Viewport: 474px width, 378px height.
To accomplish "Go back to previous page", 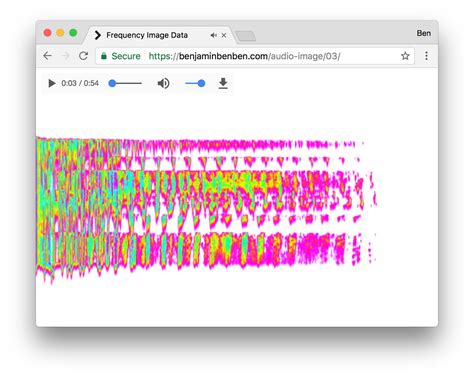I will click(48, 56).
